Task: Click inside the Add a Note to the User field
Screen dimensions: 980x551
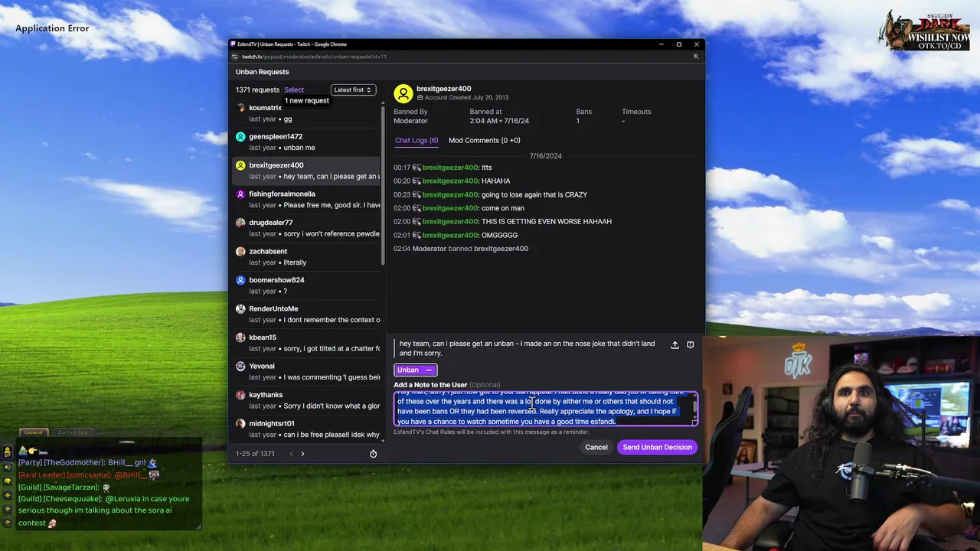Action: (544, 409)
